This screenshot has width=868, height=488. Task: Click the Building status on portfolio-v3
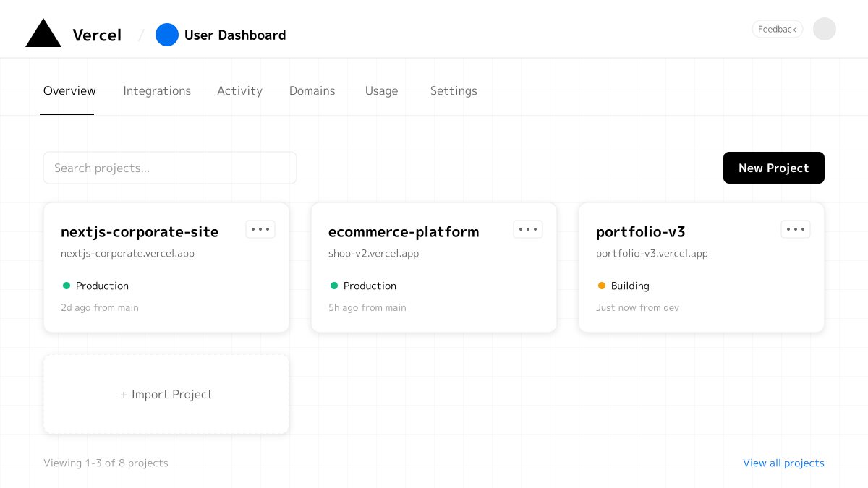[624, 286]
